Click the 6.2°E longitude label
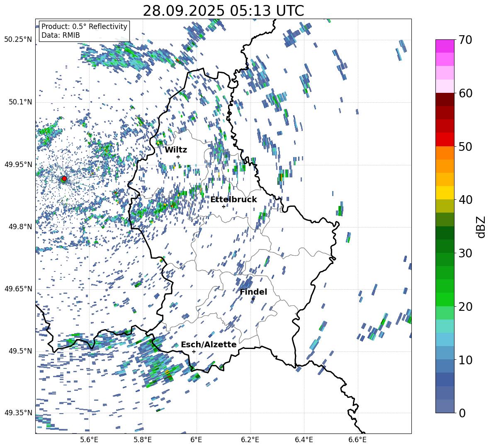 coord(250,440)
